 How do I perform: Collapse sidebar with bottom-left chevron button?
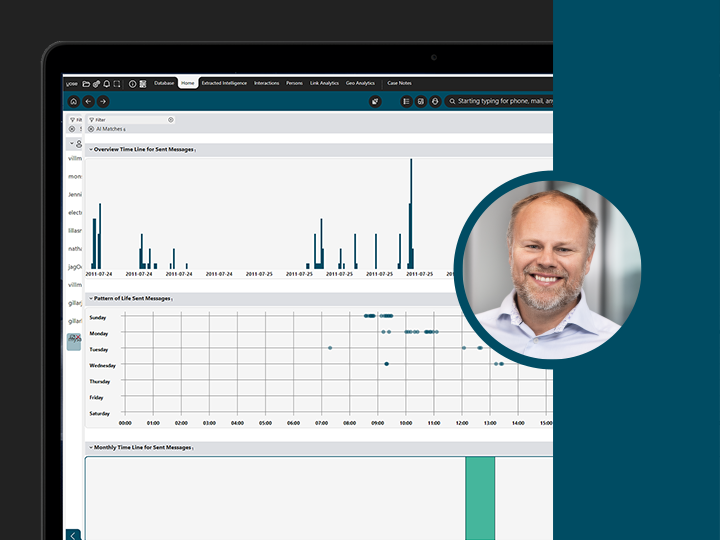pyautogui.click(x=73, y=535)
